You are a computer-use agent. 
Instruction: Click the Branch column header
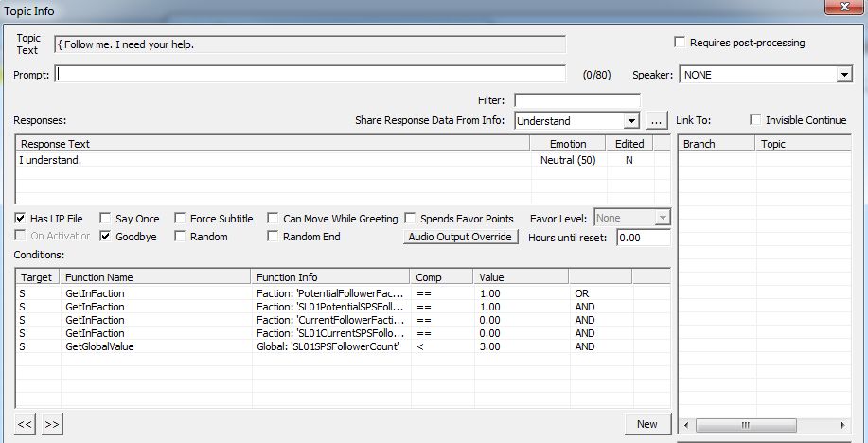[717, 144]
